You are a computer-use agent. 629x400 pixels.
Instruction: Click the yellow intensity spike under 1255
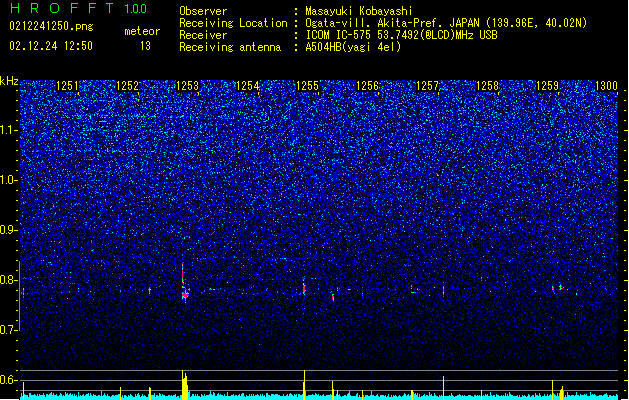(304, 385)
